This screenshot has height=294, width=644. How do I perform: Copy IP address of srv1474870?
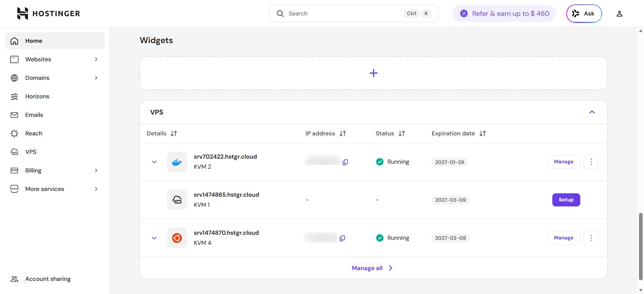[x=342, y=238]
